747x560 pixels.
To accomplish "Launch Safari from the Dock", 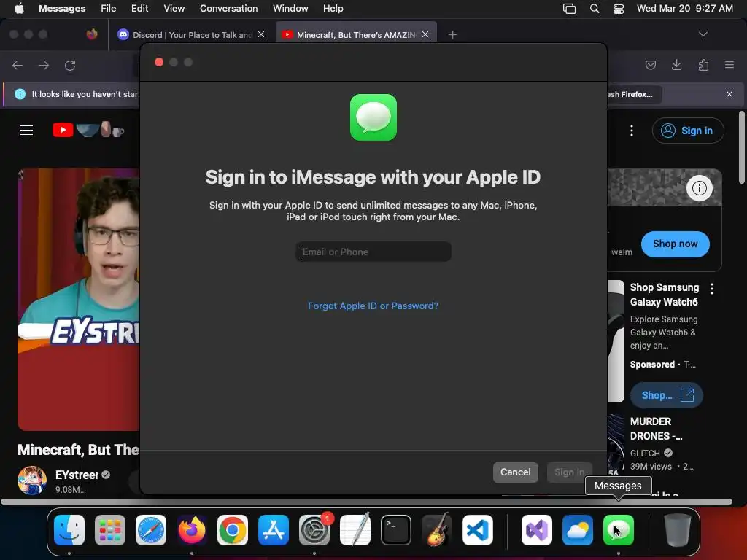I will (x=151, y=530).
